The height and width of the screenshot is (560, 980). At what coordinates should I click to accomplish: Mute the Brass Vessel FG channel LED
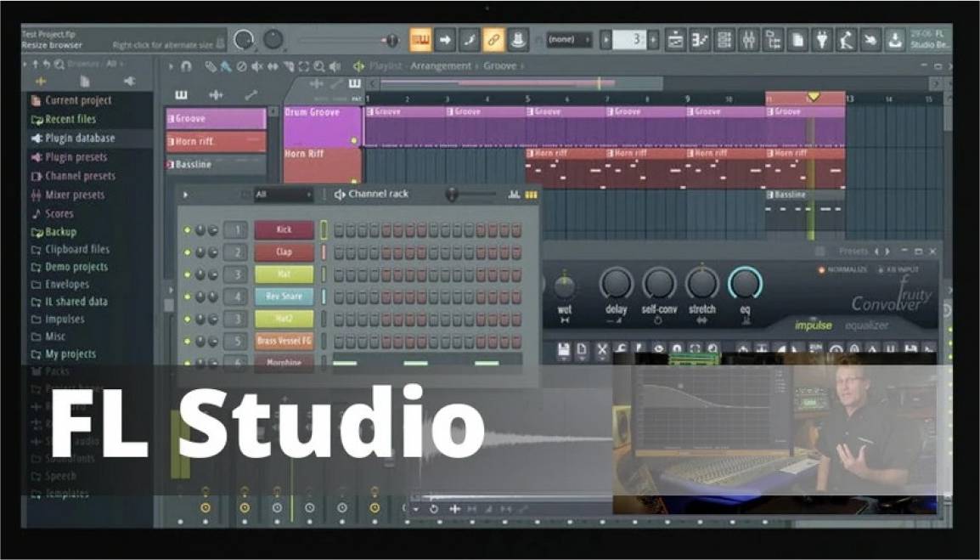[187, 342]
